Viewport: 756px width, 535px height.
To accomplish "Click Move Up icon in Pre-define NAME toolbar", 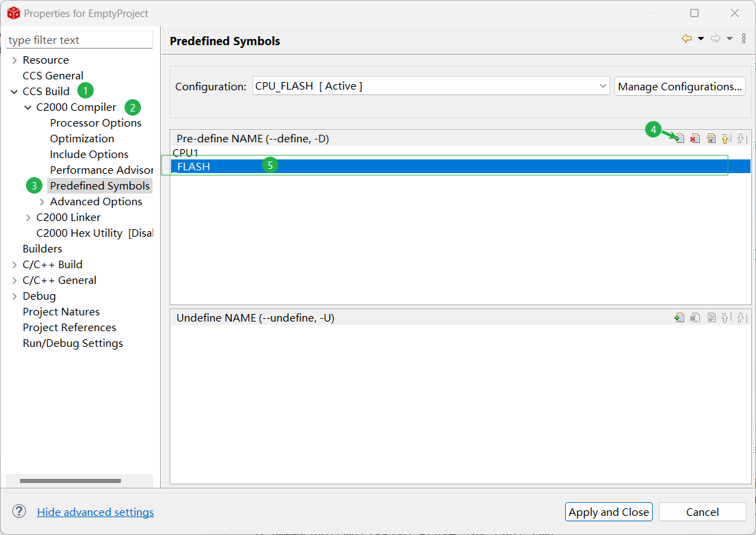I will (727, 138).
